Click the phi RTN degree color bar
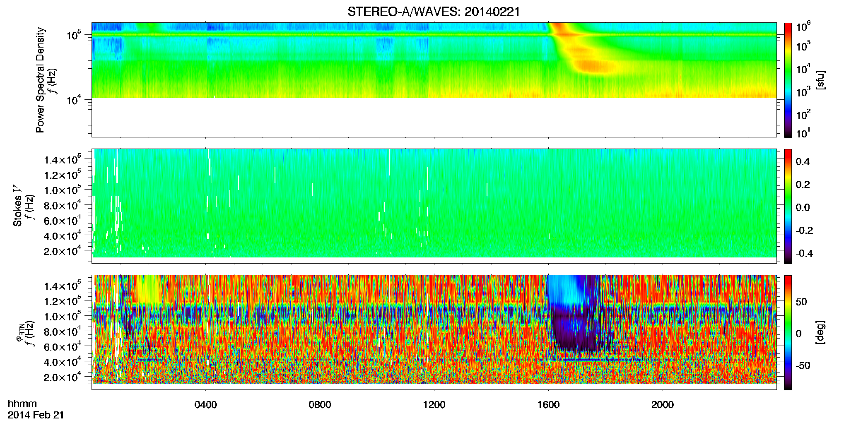 click(788, 332)
